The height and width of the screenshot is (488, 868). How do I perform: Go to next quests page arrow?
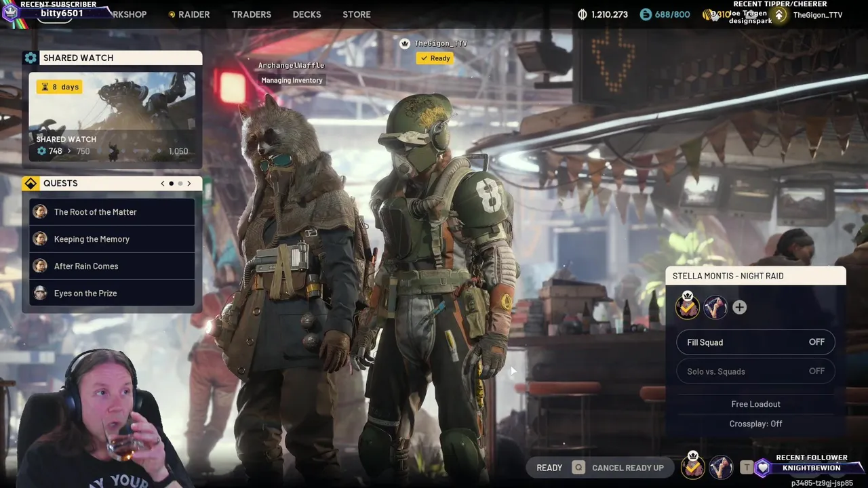[189, 183]
